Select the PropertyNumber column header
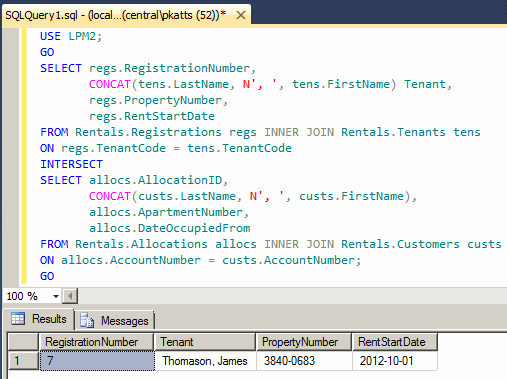 click(x=304, y=342)
